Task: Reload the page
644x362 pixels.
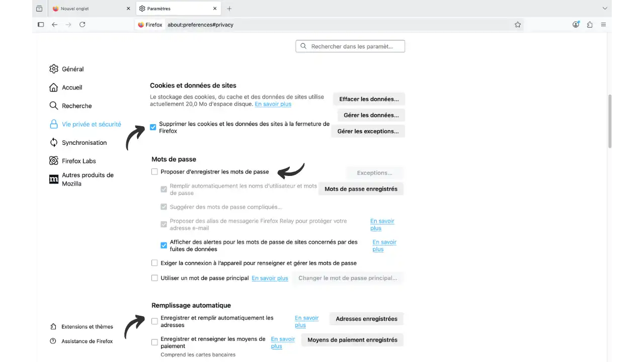Action: click(x=82, y=24)
